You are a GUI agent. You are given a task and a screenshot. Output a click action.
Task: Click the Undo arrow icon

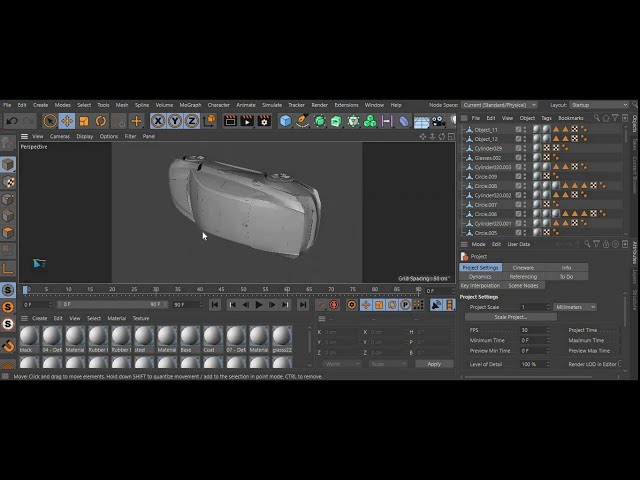coord(12,121)
